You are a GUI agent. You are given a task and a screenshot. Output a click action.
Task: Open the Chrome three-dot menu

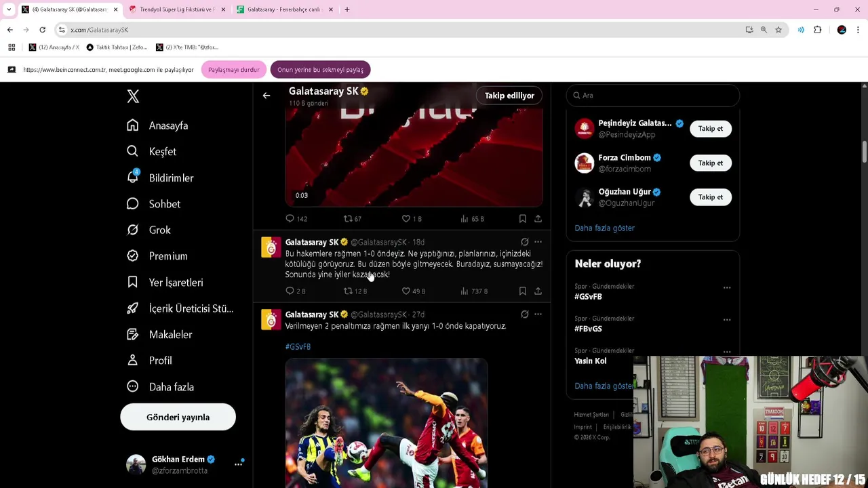[x=859, y=30]
